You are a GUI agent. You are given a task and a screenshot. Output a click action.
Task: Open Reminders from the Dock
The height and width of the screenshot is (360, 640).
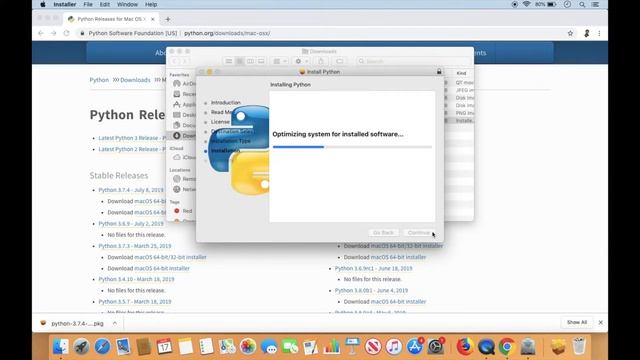tap(206, 347)
